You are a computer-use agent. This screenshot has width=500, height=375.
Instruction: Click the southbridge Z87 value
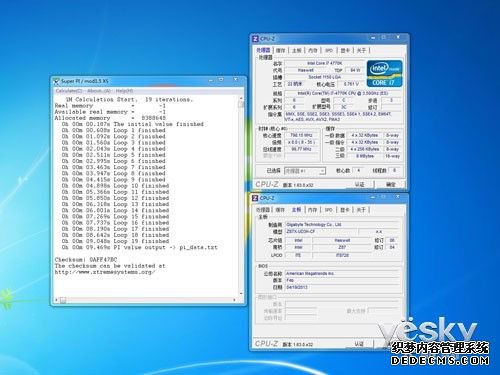tap(342, 247)
